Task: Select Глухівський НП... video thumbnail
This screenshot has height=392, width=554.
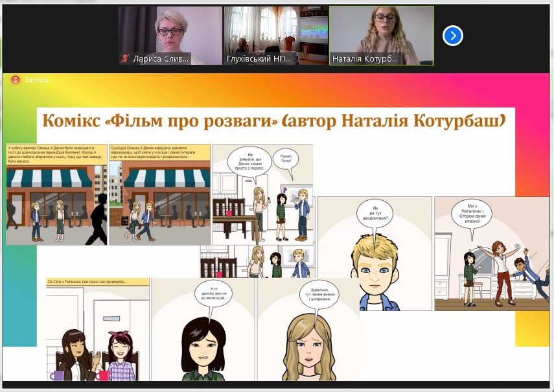Action: [x=275, y=31]
